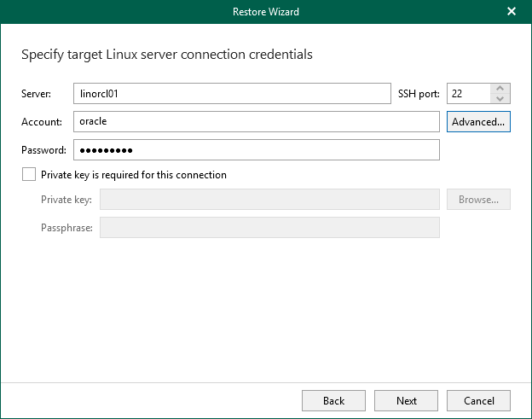This screenshot has height=419, width=532.
Task: Click the 'SSH port:' label
Action: (419, 93)
